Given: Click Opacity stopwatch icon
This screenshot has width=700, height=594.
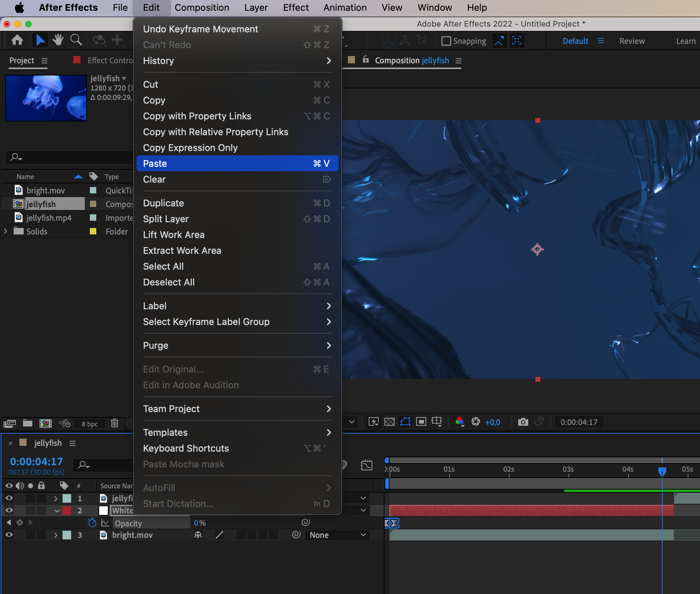Looking at the screenshot, I should coord(92,523).
